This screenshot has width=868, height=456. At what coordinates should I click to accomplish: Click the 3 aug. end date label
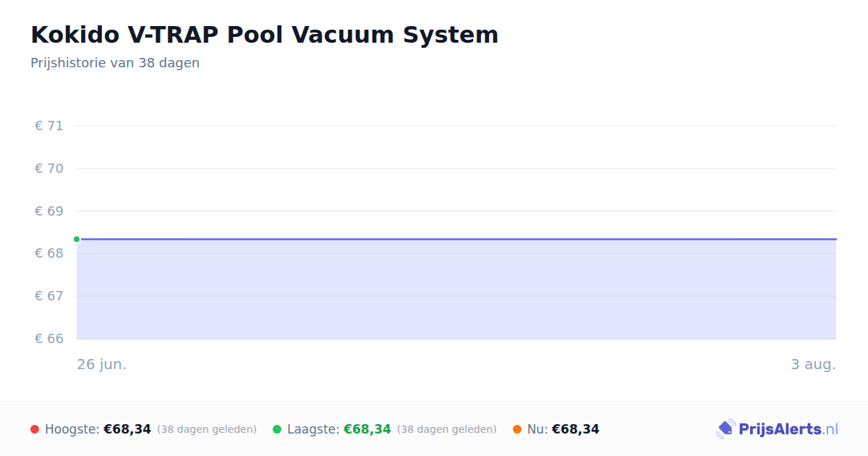coord(813,364)
